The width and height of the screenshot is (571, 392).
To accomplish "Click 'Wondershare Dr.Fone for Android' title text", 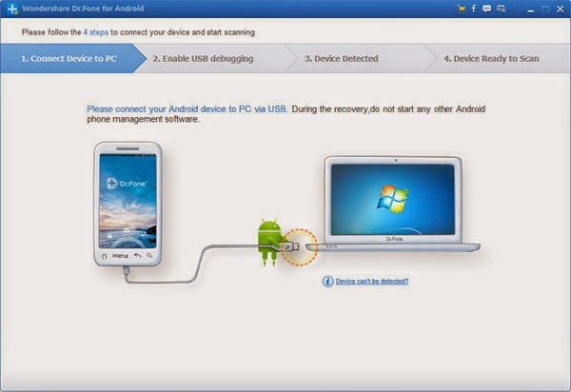I will click(83, 9).
